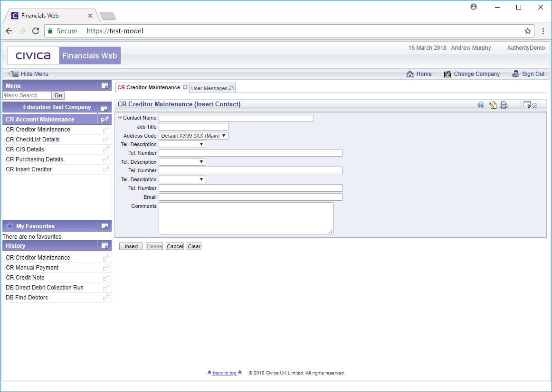Click the Chrome profile avatar icon
The height and width of the screenshot is (392, 552).
click(x=474, y=7)
